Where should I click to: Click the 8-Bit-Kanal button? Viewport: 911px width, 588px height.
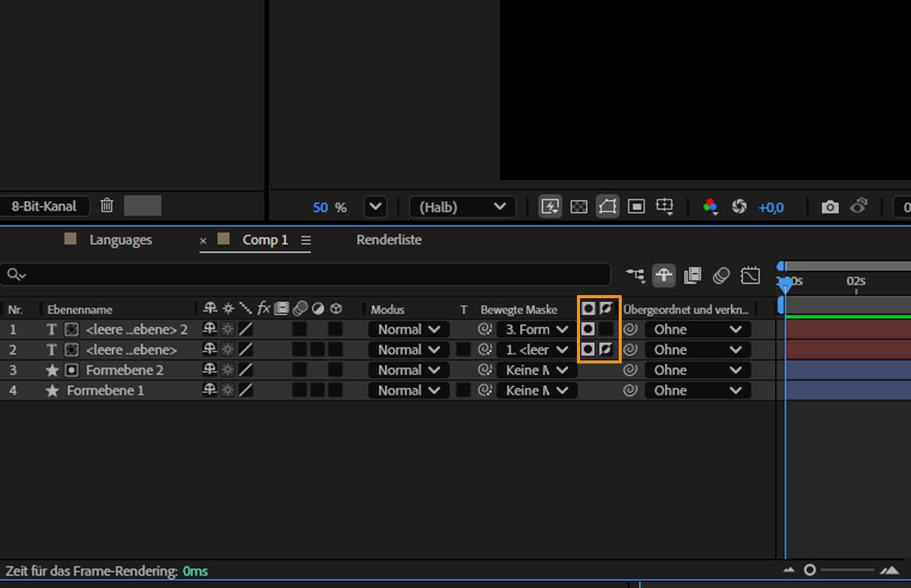pyautogui.click(x=44, y=206)
